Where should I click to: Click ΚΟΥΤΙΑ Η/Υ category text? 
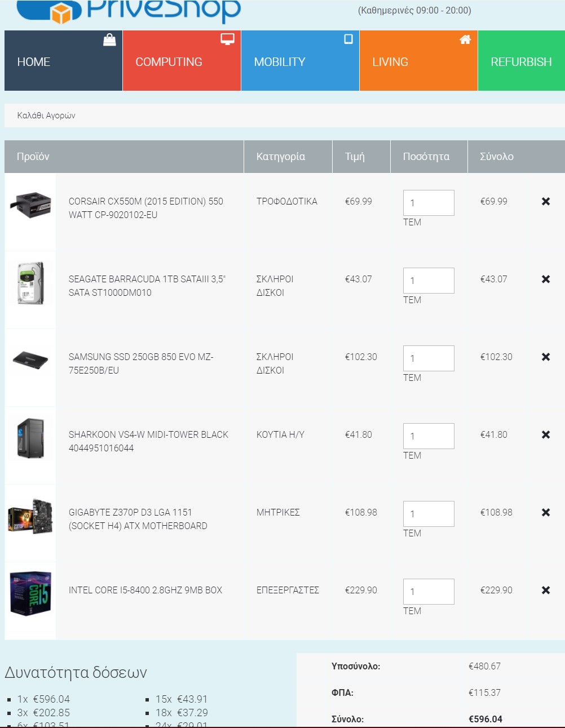click(280, 434)
